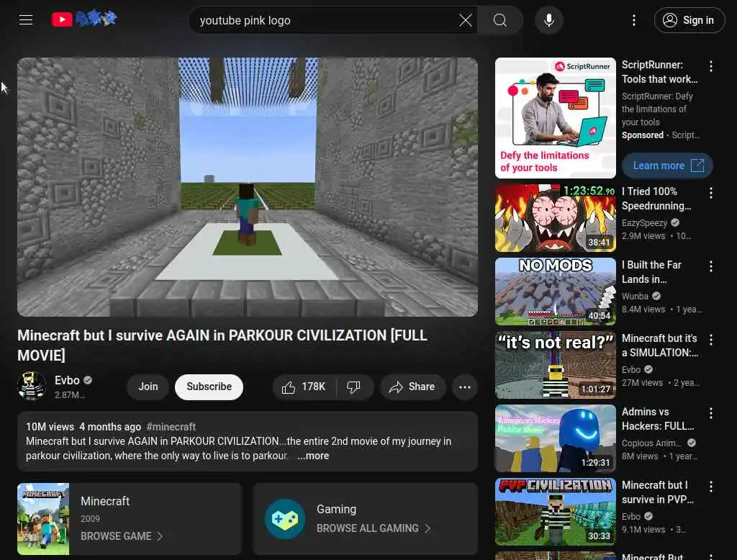Clear the search query with X

[x=466, y=20]
